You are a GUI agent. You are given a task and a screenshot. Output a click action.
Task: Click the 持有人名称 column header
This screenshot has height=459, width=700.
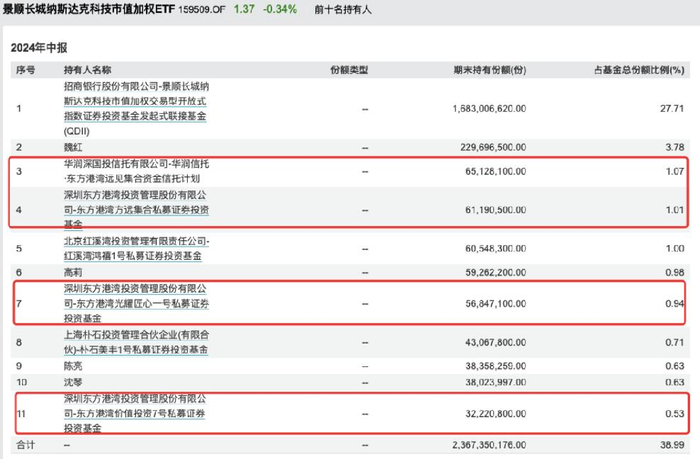click(x=88, y=70)
